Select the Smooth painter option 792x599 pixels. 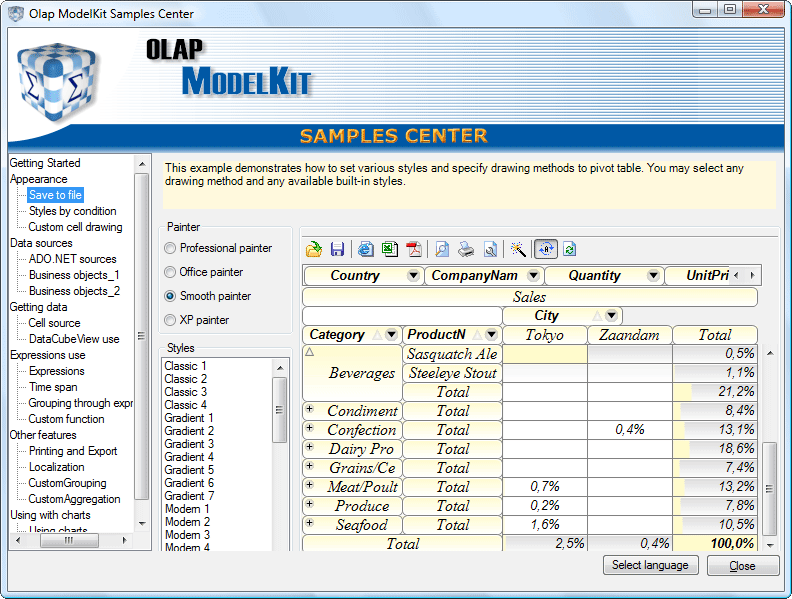pyautogui.click(x=170, y=296)
